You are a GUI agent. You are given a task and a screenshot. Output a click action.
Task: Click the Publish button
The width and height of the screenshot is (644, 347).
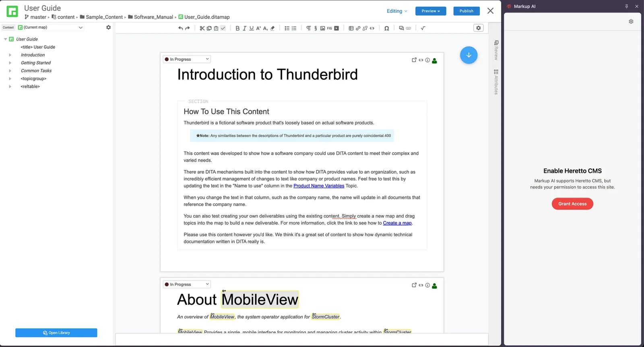(x=466, y=11)
